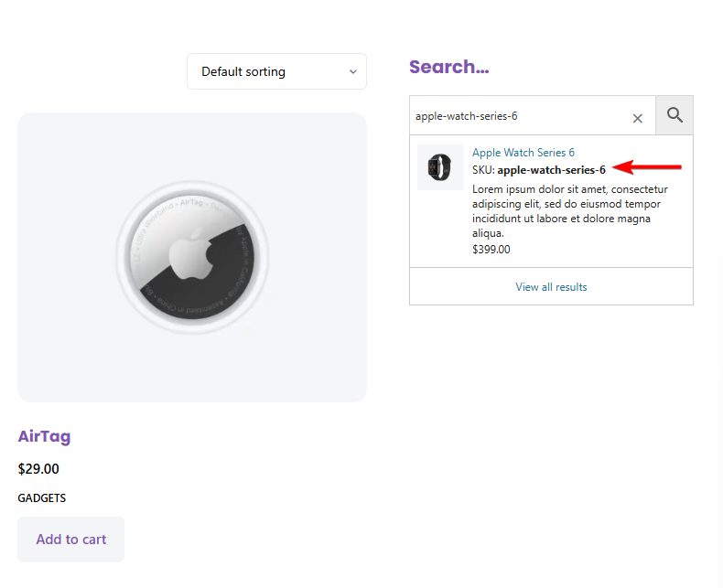Click the bold SKU apple-watch-series-6 text

pos(551,170)
